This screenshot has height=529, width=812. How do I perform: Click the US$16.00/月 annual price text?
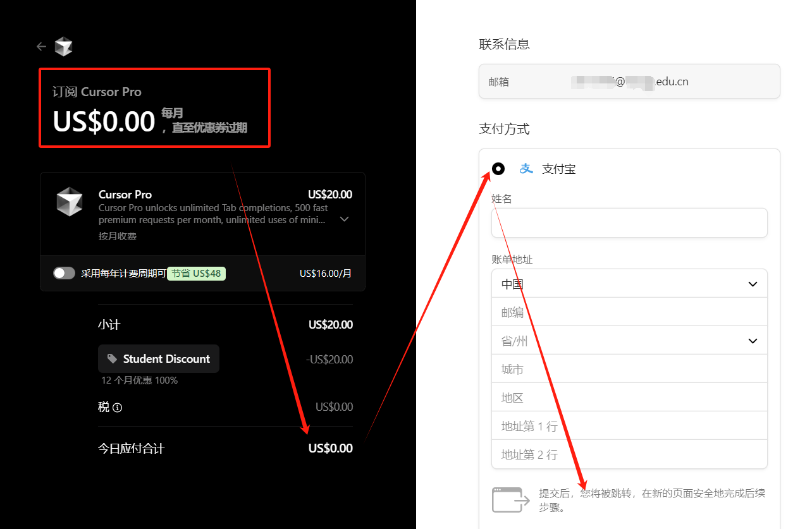tap(326, 273)
